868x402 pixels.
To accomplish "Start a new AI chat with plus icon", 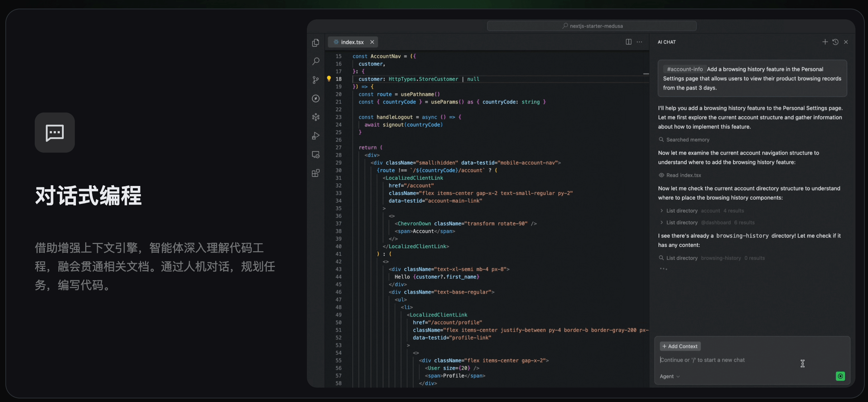I will [x=825, y=42].
